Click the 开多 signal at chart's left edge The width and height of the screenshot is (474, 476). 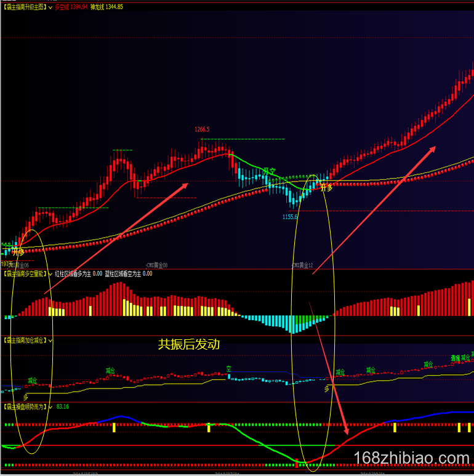click(x=18, y=251)
